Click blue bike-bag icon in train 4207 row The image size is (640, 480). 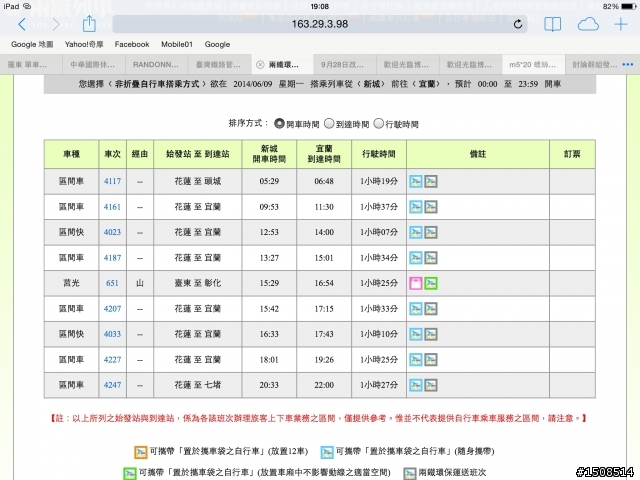click(x=416, y=309)
